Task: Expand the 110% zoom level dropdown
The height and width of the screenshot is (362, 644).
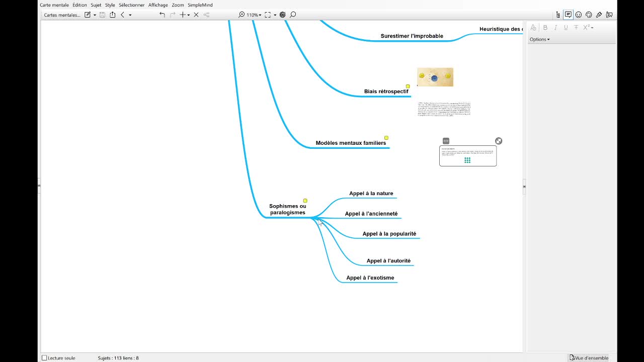Action: [254, 15]
